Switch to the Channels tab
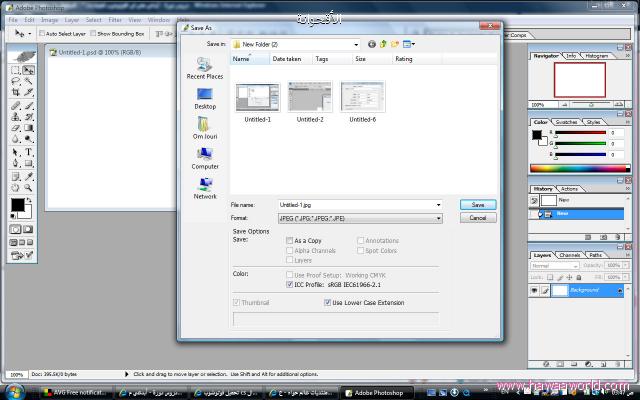Screen dimensions: 640x400 [569, 255]
